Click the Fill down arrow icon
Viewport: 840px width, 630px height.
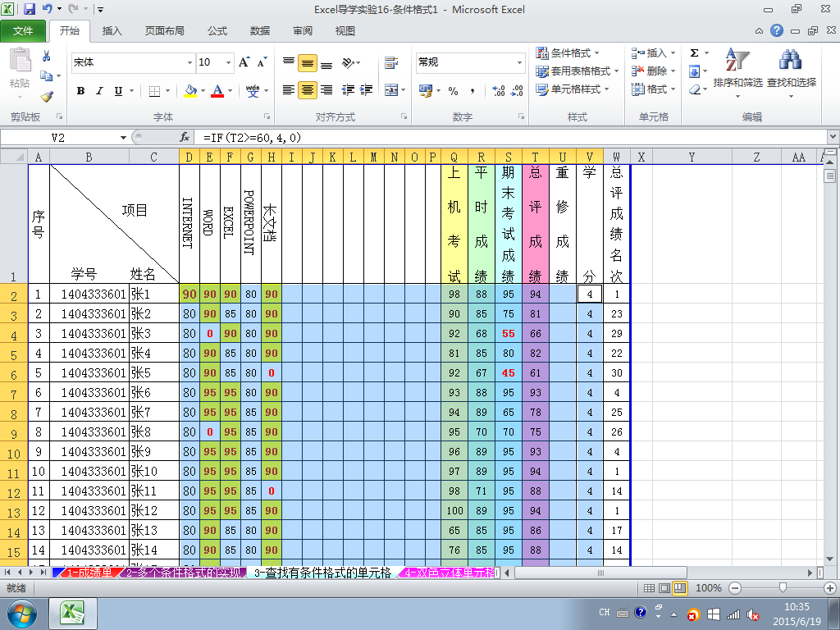(x=694, y=71)
